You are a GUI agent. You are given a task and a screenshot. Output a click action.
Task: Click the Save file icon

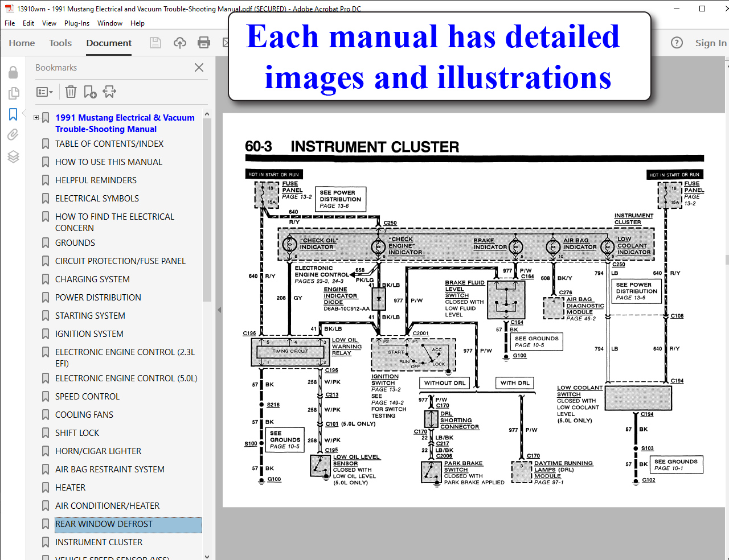[155, 43]
